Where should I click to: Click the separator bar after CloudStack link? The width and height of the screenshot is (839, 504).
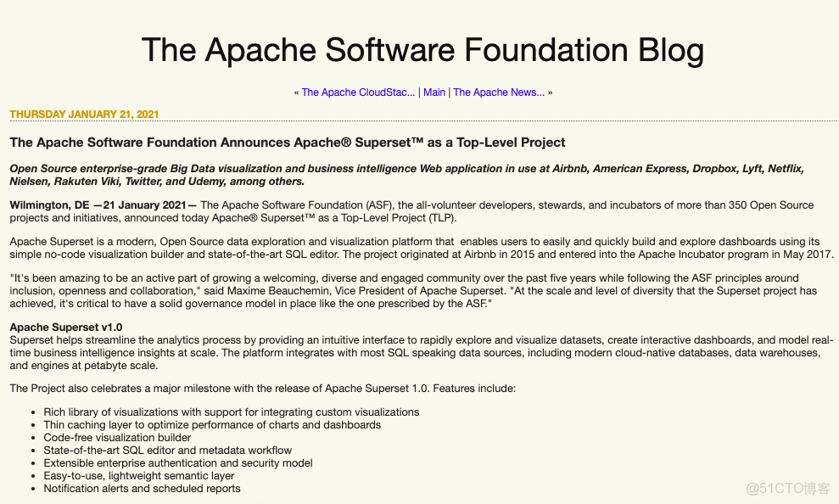click(x=420, y=92)
